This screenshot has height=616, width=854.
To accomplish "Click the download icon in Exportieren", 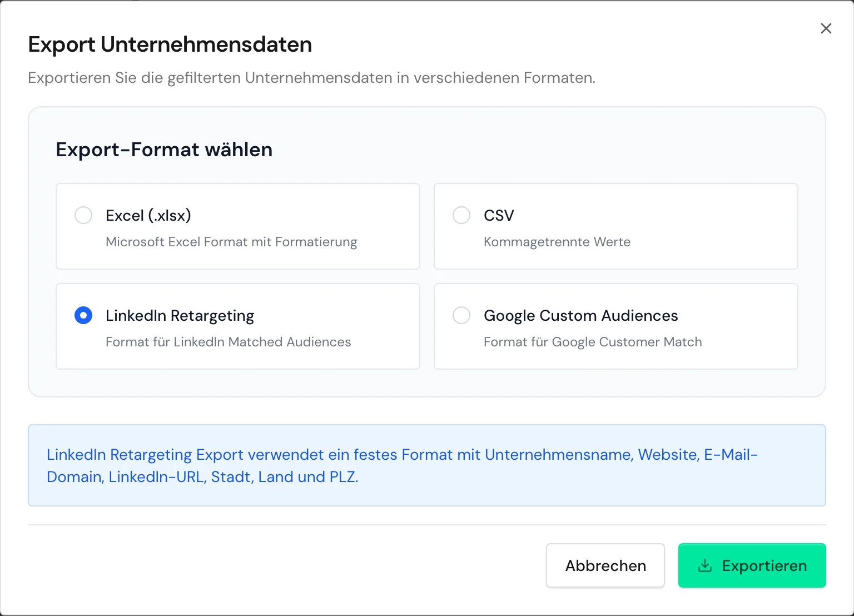I will coord(704,565).
